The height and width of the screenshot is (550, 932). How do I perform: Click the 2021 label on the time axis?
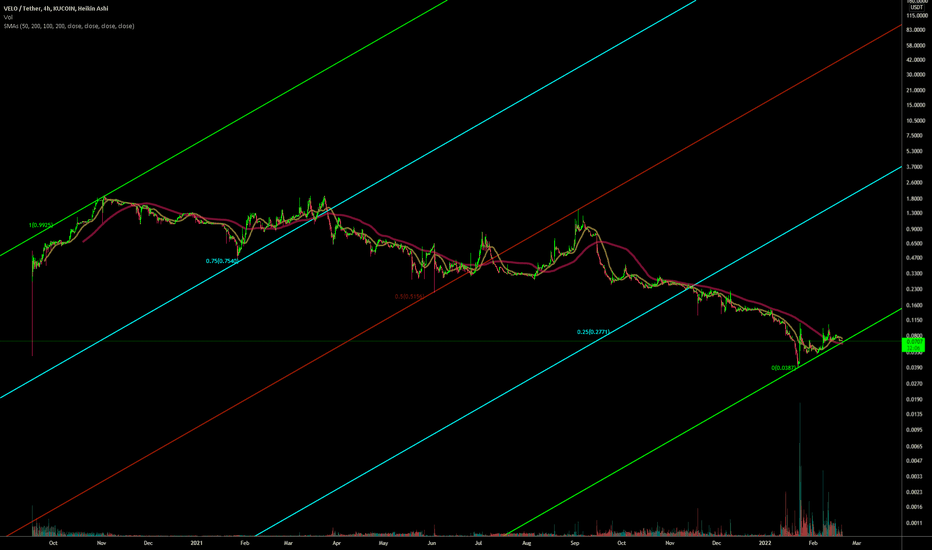point(197,543)
